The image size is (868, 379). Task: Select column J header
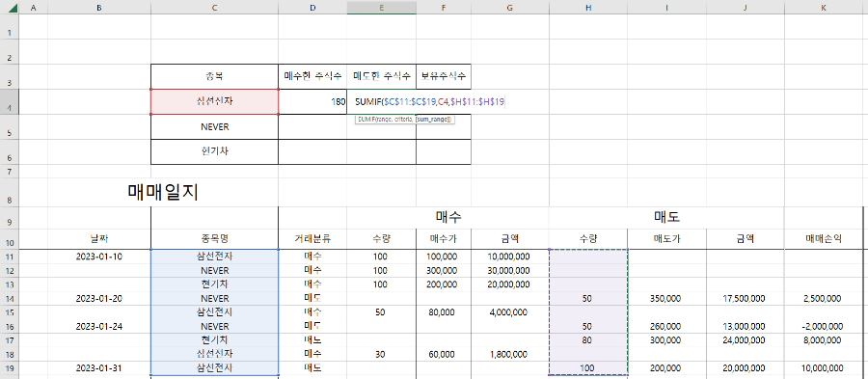click(746, 7)
